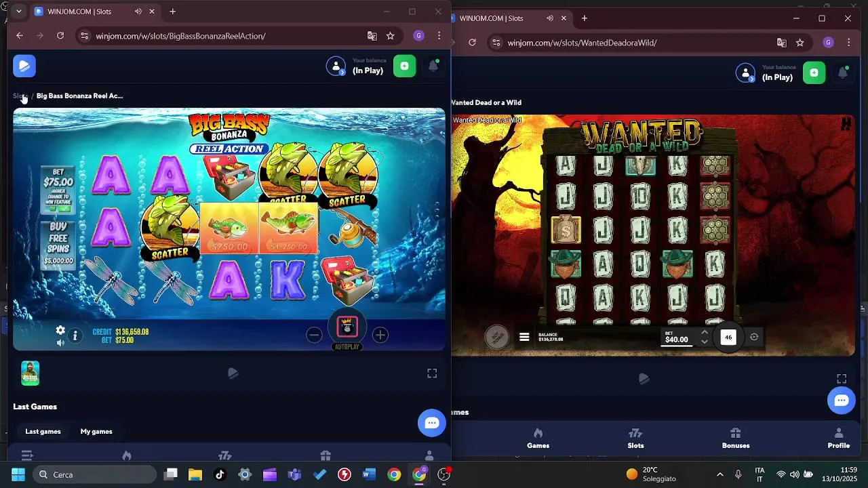Open autoplay icon in Wanted game
The height and width of the screenshot is (488, 868).
click(754, 337)
